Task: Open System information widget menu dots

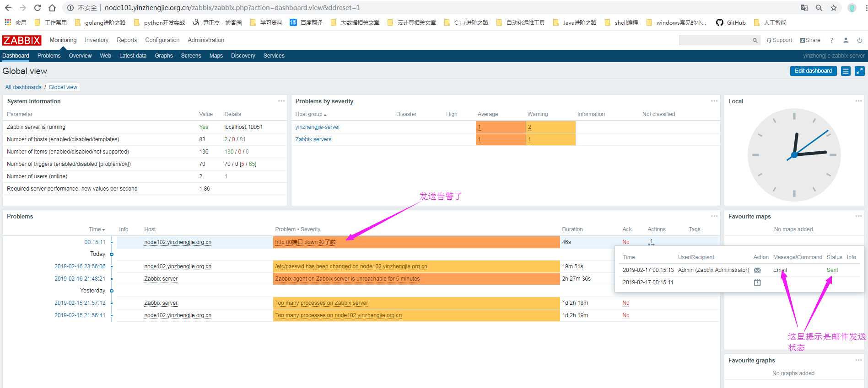Action: [x=281, y=101]
